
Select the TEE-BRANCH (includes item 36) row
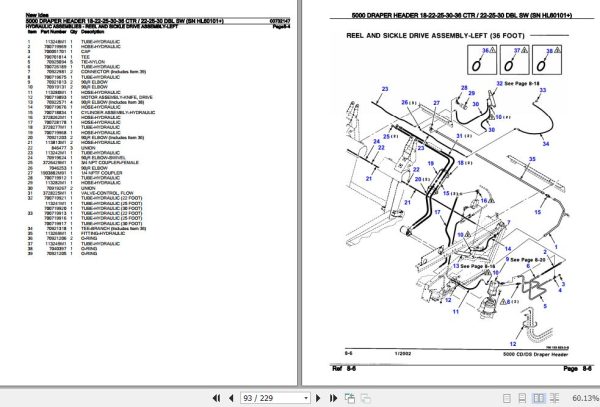click(x=86, y=228)
